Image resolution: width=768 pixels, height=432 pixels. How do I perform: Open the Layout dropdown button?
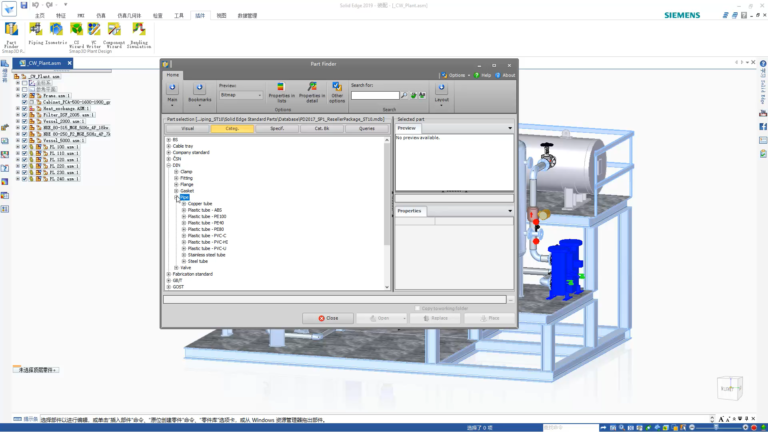(441, 95)
